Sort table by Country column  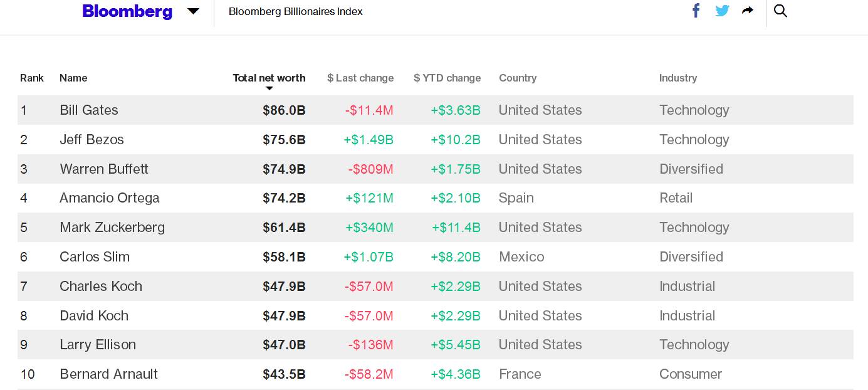tap(518, 78)
